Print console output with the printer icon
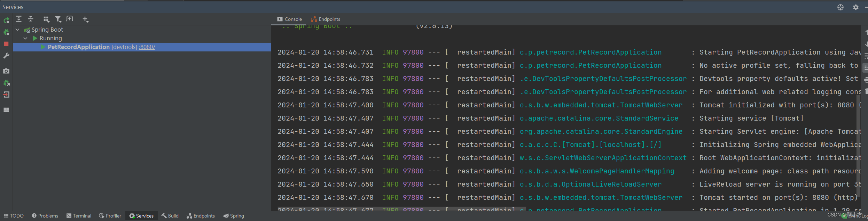Image resolution: width=868 pixels, height=221 pixels. click(x=866, y=80)
